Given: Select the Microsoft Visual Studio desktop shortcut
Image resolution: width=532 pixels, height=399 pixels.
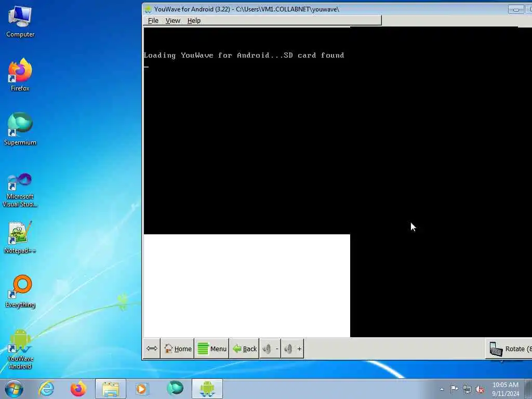Looking at the screenshot, I should coord(20,190).
